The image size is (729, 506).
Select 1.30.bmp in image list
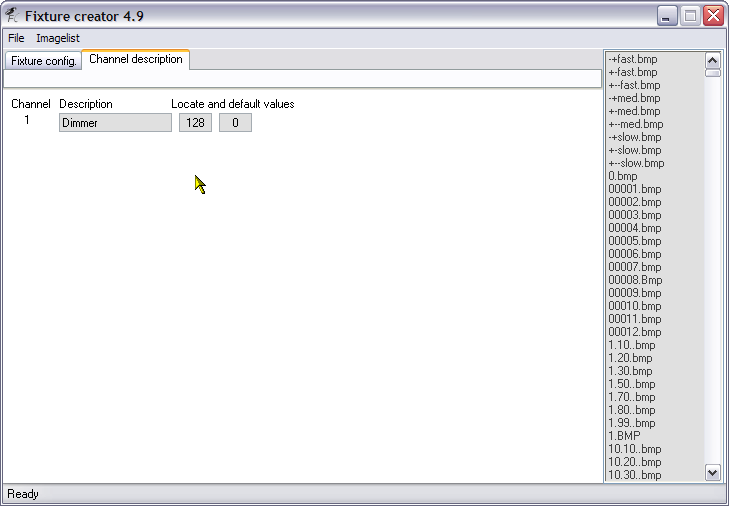click(x=630, y=372)
